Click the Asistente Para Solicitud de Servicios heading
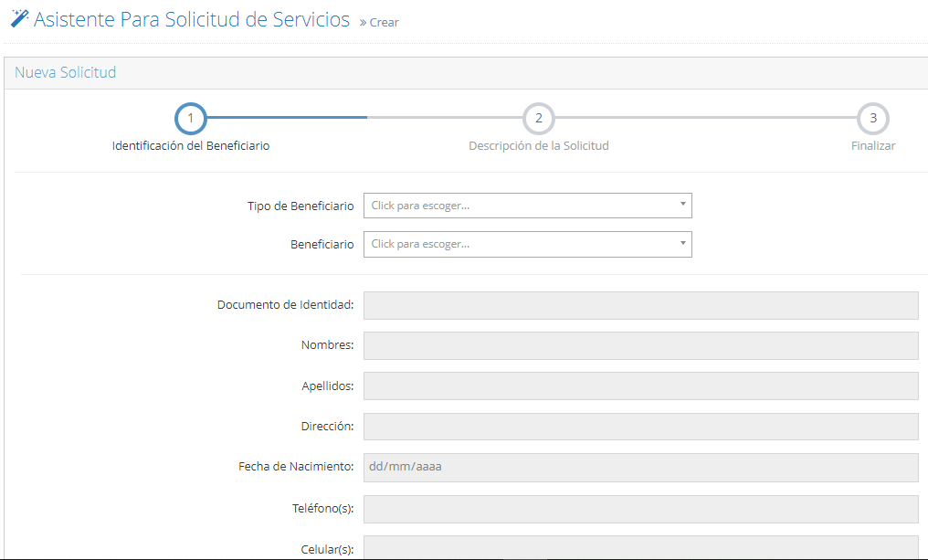 coord(192,20)
